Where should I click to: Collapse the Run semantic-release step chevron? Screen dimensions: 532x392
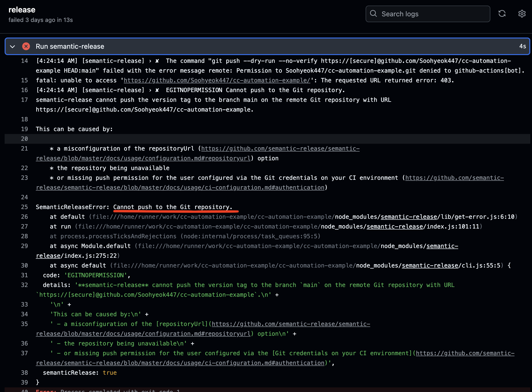[12, 46]
